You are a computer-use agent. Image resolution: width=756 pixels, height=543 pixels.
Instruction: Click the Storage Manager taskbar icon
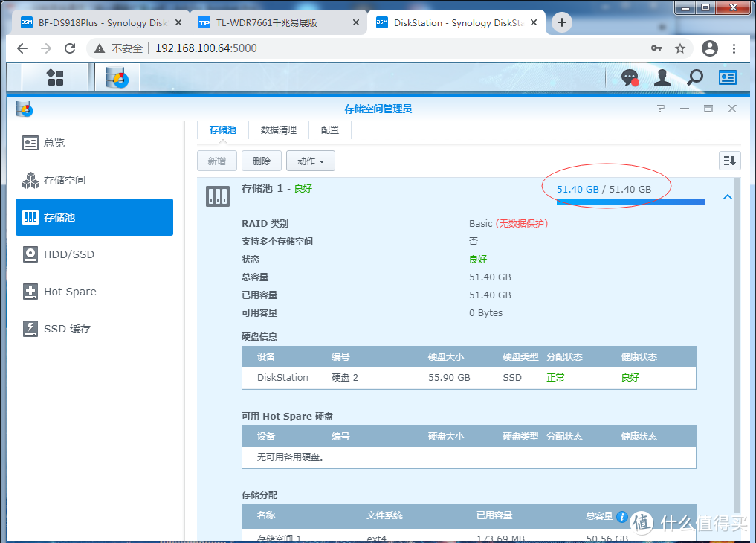pyautogui.click(x=117, y=77)
